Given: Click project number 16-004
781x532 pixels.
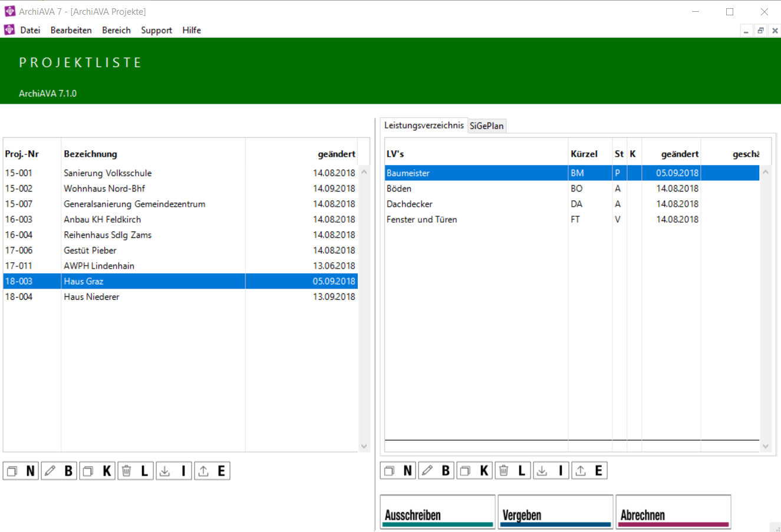Looking at the screenshot, I should (19, 234).
